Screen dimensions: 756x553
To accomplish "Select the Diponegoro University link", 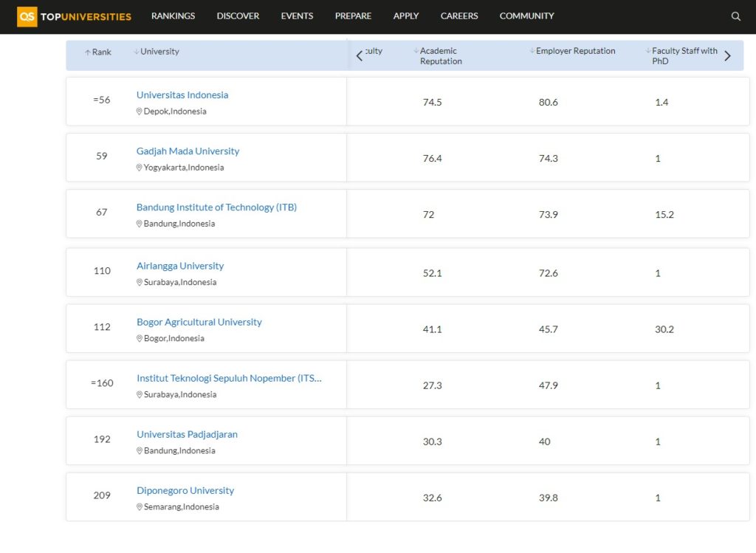I will [185, 491].
